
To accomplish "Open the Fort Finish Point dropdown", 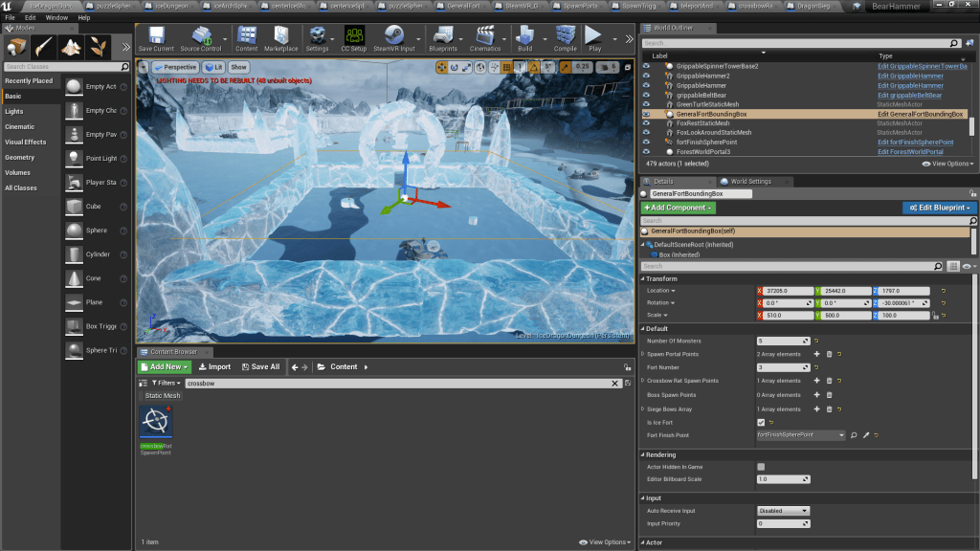I will click(800, 435).
